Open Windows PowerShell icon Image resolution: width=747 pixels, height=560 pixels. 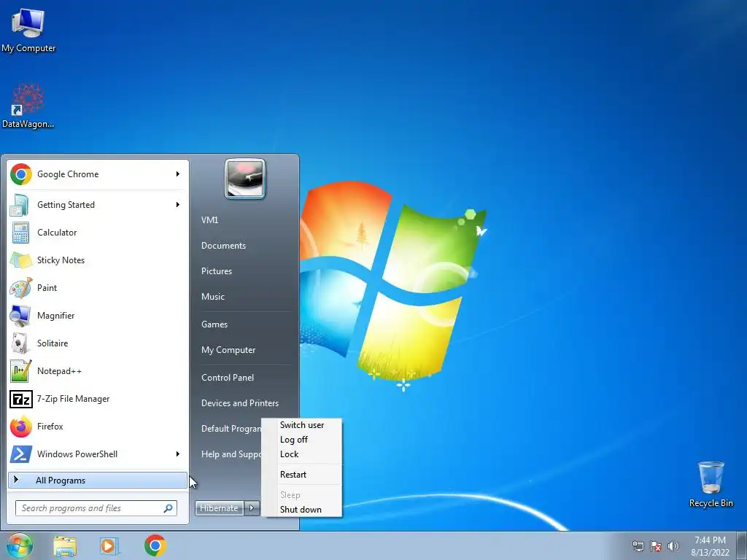pyautogui.click(x=21, y=454)
